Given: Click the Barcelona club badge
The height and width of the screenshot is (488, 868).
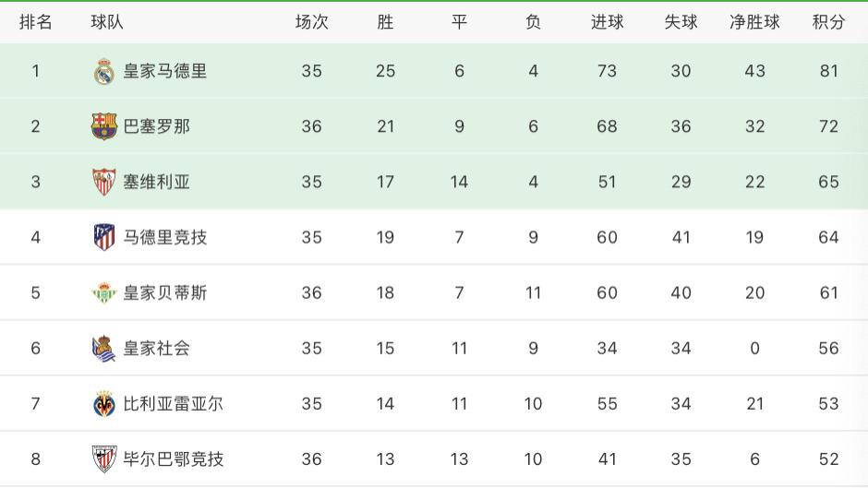Looking at the screenshot, I should pyautogui.click(x=104, y=126).
